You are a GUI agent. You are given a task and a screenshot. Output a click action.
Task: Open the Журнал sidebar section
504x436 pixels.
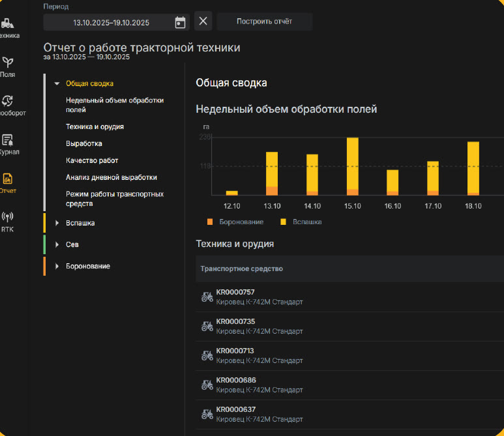(x=8, y=145)
